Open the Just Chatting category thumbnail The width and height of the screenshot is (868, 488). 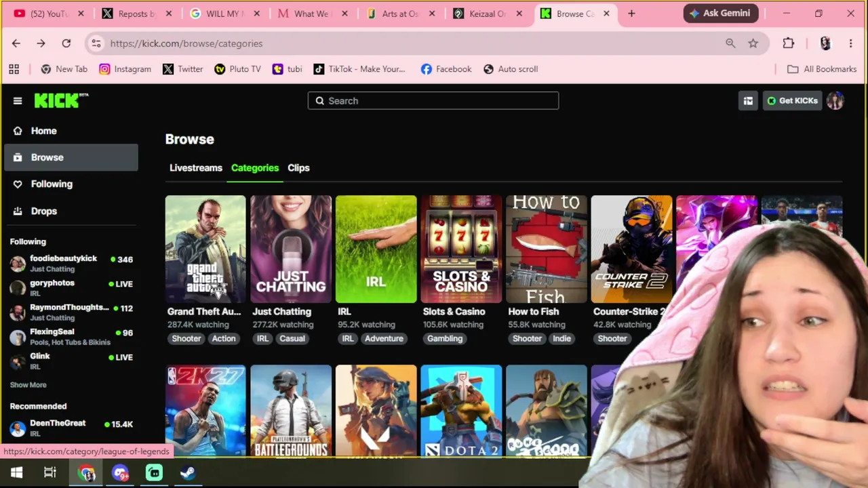point(291,249)
